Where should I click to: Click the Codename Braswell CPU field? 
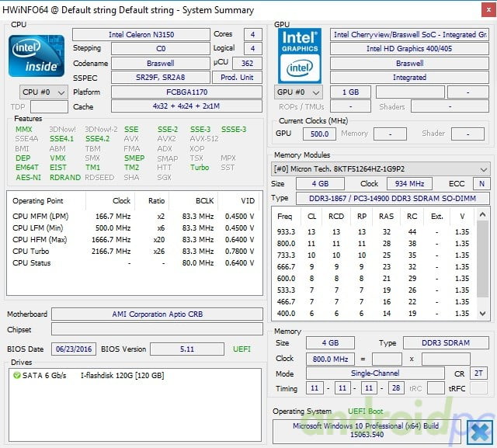tap(161, 64)
